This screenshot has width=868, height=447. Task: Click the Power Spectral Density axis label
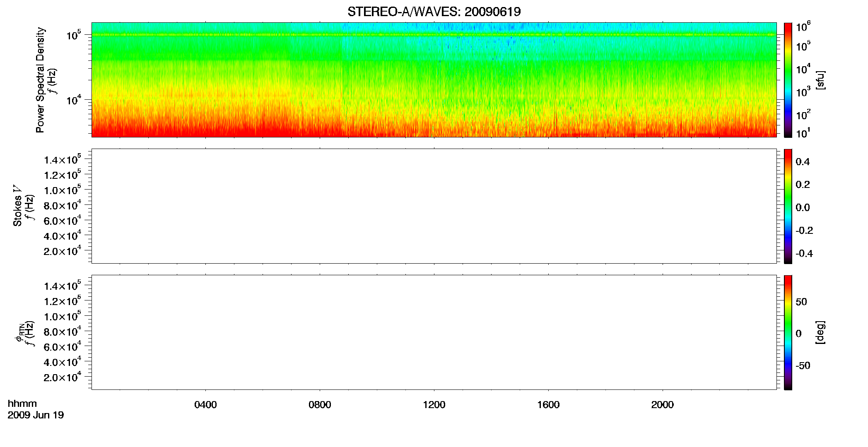pyautogui.click(x=40, y=80)
